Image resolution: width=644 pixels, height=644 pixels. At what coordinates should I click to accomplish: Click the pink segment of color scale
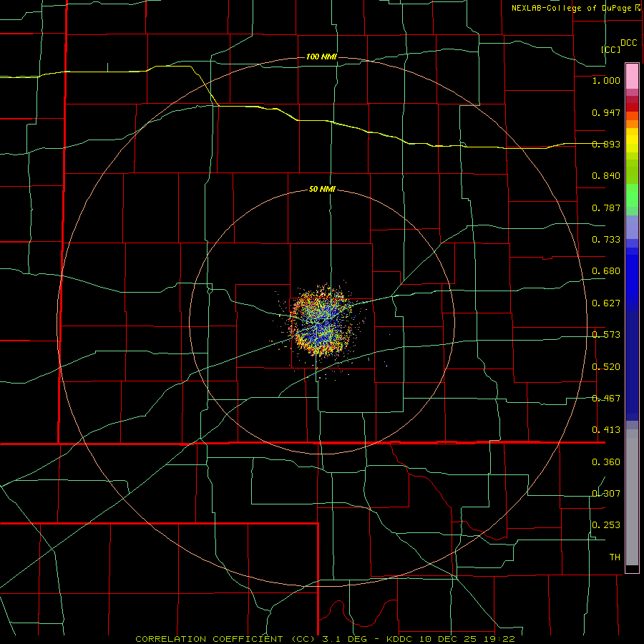632,77
